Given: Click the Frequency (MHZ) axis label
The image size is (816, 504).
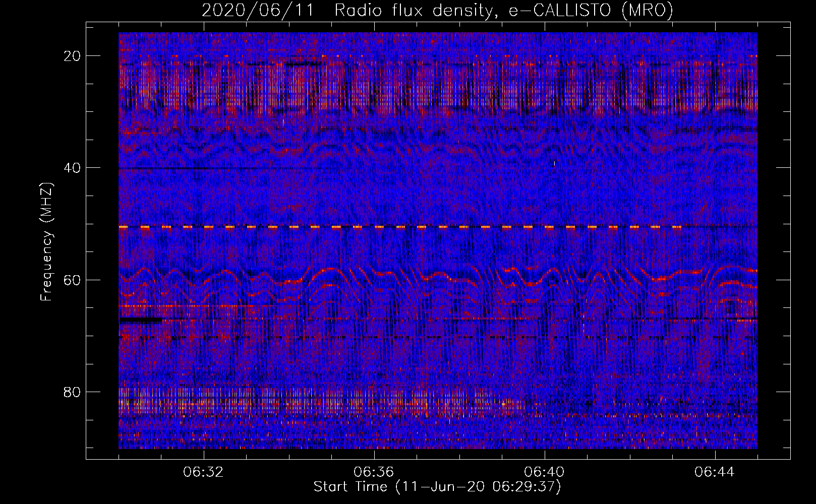Looking at the screenshot, I should pyautogui.click(x=47, y=242).
